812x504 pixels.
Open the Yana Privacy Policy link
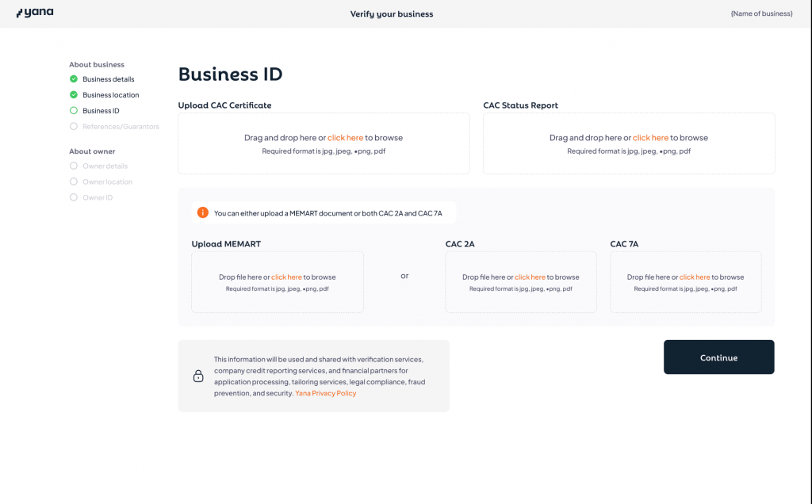[325, 393]
